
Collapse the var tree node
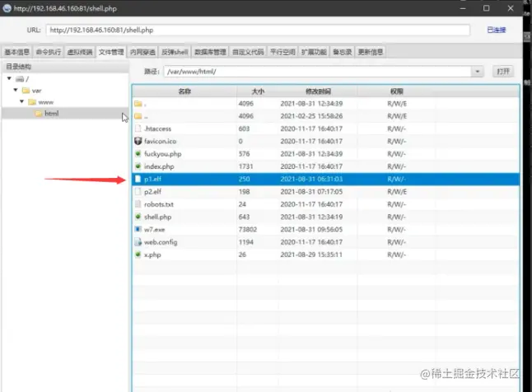click(16, 90)
